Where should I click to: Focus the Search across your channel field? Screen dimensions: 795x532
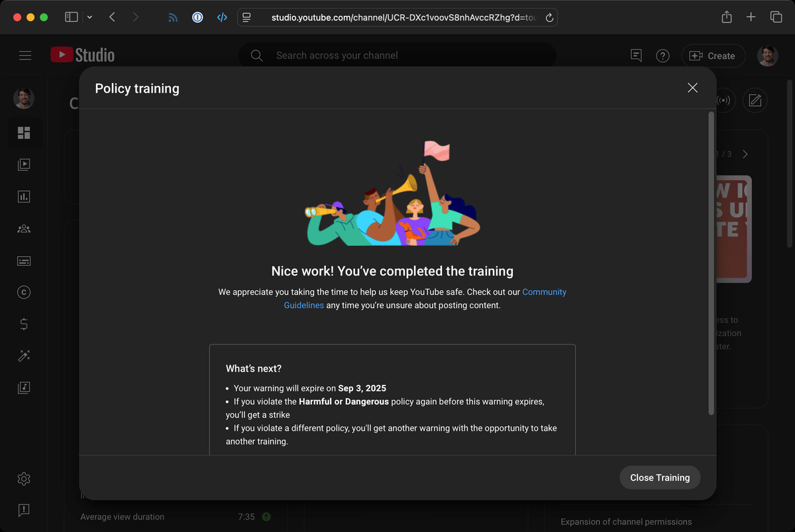coord(397,56)
